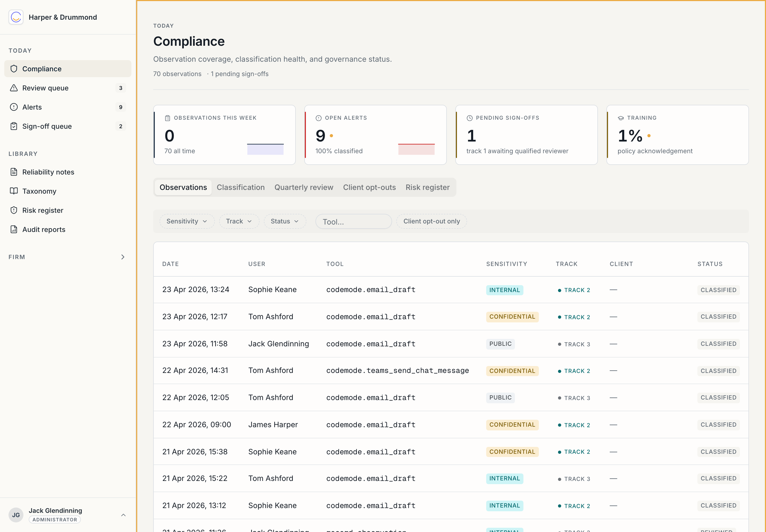Click the Open Alerts red sparkline chart
766x532 pixels.
(x=416, y=149)
